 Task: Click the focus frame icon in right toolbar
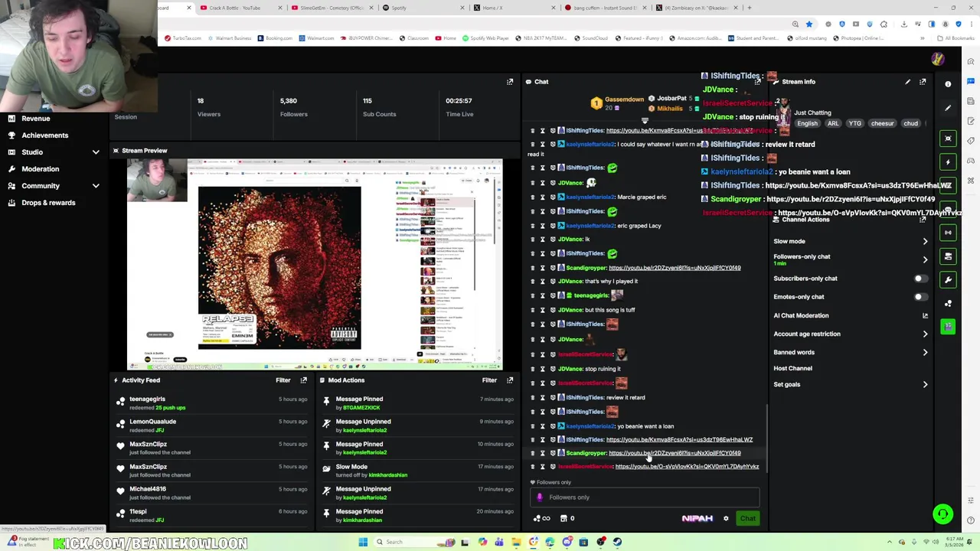point(948,139)
